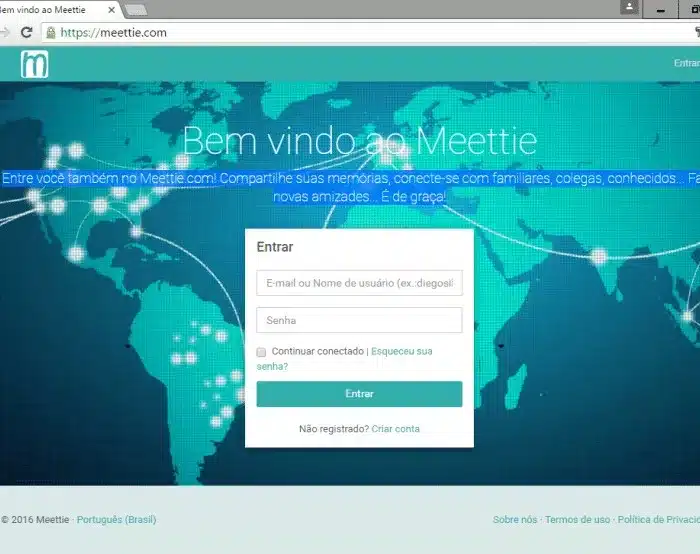Click the green padlock security icon
Viewport: 700px width, 554px height.
click(50, 32)
